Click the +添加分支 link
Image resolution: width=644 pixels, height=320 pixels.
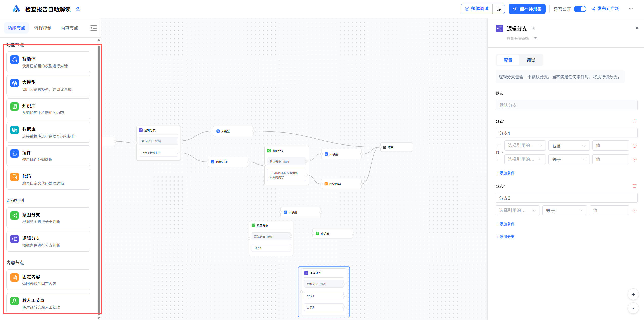click(505, 237)
